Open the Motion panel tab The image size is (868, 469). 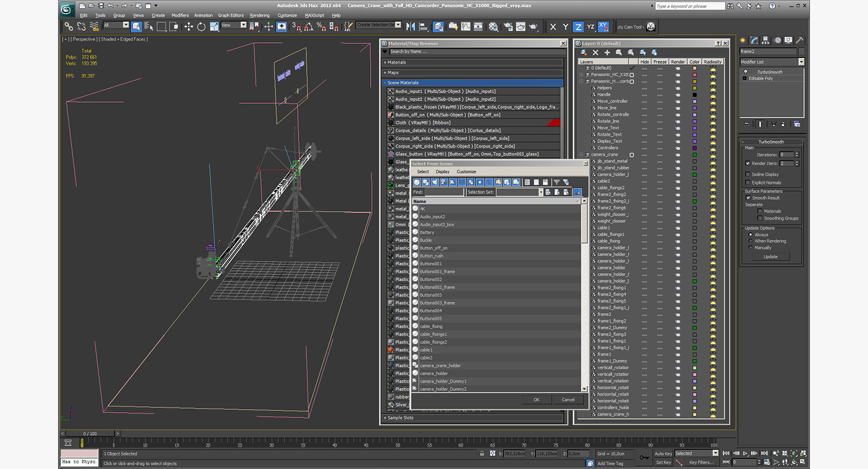point(778,40)
